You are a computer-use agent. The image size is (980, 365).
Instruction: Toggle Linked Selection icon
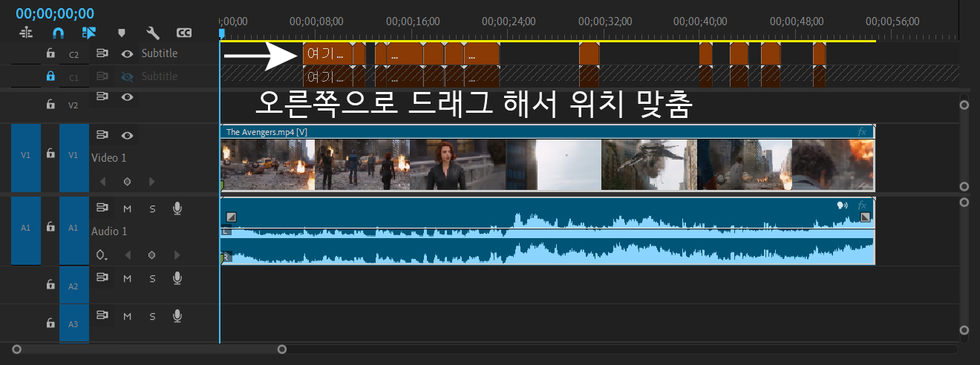pyautogui.click(x=90, y=33)
